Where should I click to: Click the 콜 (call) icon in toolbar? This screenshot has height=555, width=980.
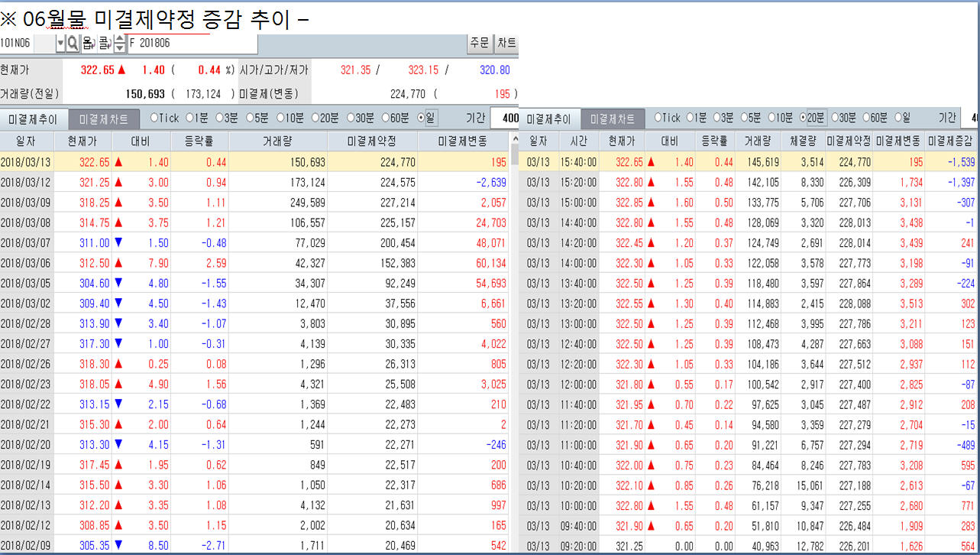click(105, 44)
